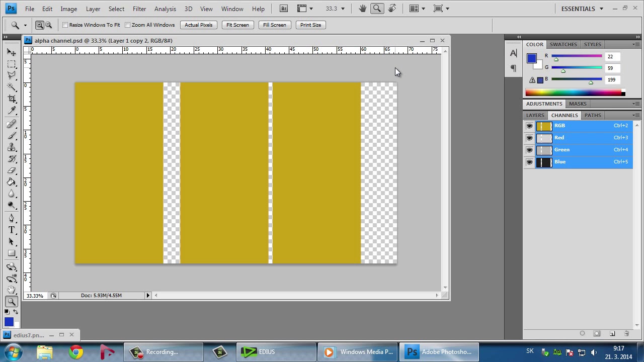Click the foreground color swatch in toolbox
Screen dimensions: 644x362
(9, 322)
